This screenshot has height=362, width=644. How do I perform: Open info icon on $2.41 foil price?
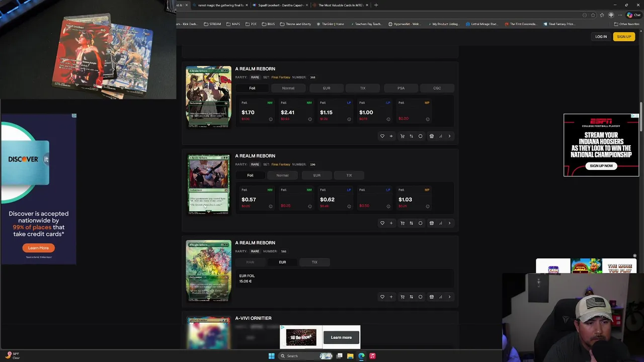(310, 119)
